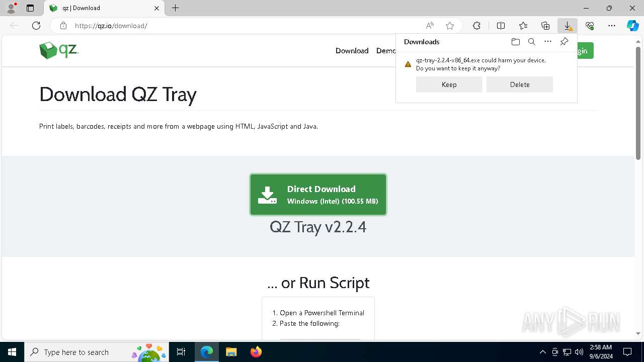644x362 pixels.
Task: Open a new browser tab
Action: tap(175, 8)
